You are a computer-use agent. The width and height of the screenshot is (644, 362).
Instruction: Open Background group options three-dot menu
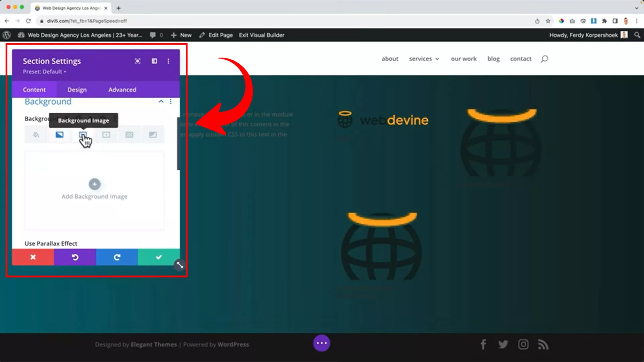pos(171,101)
